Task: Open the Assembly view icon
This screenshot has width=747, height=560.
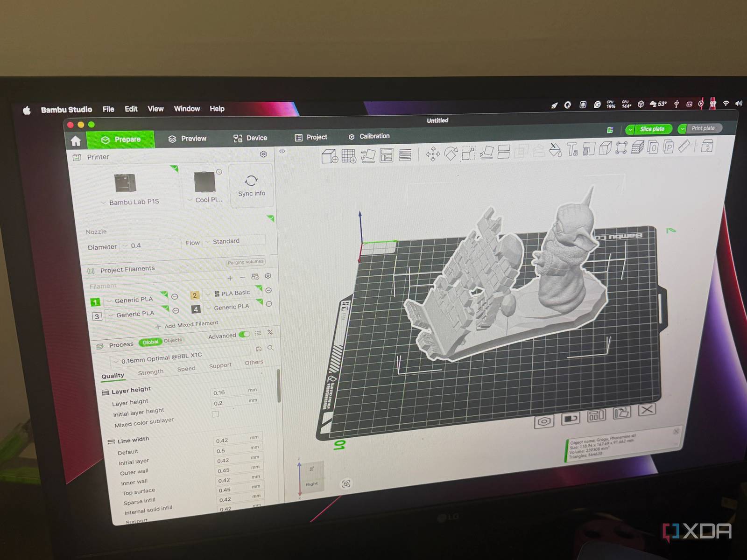Action: 707,146
